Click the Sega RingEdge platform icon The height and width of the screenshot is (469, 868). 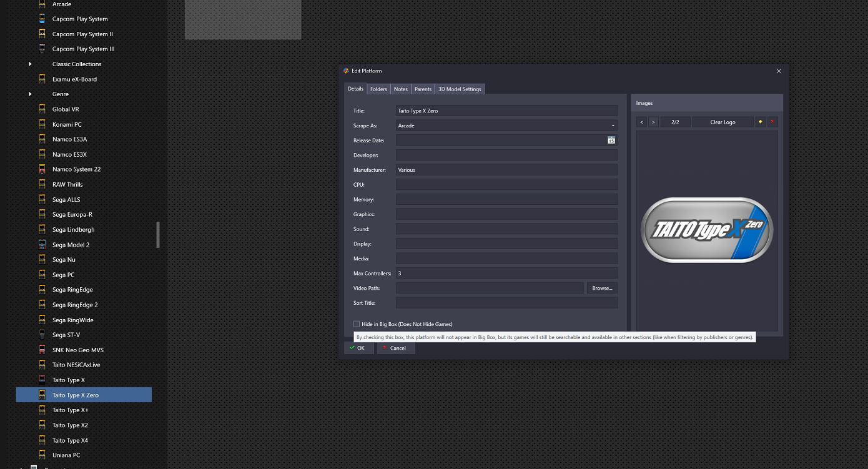[x=42, y=290]
